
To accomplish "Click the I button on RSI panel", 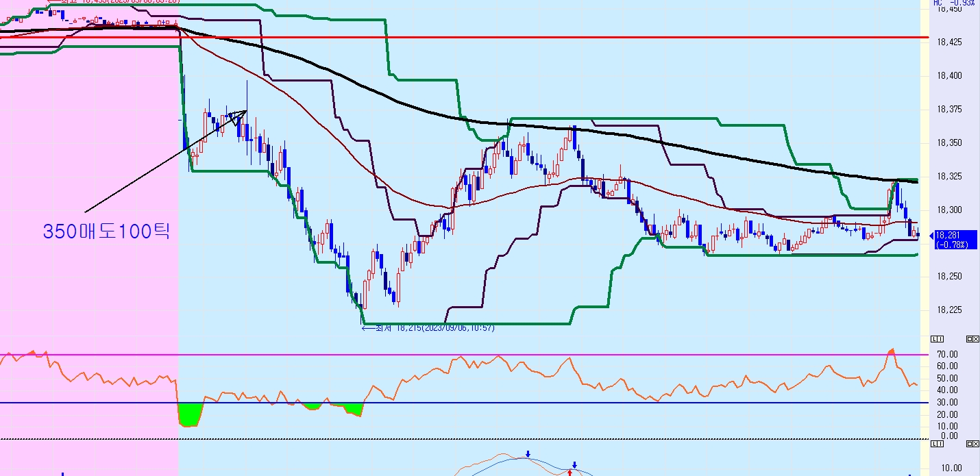I will (x=940, y=339).
